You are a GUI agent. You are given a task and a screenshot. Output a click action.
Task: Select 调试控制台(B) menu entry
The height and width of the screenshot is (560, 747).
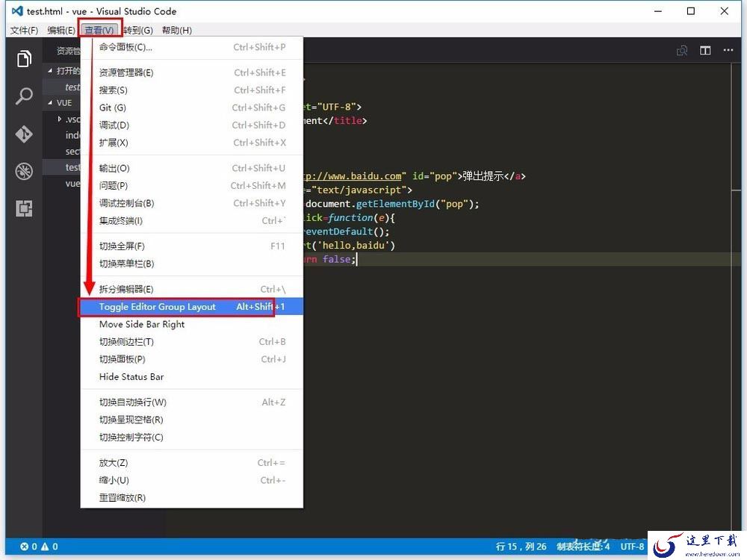(x=192, y=203)
